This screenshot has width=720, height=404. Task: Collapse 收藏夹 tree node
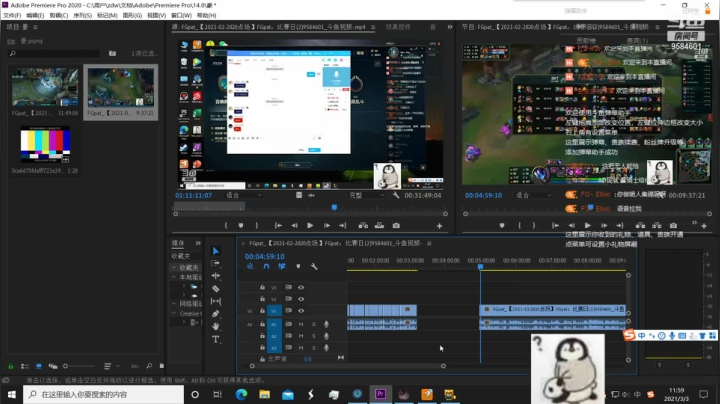point(174,267)
